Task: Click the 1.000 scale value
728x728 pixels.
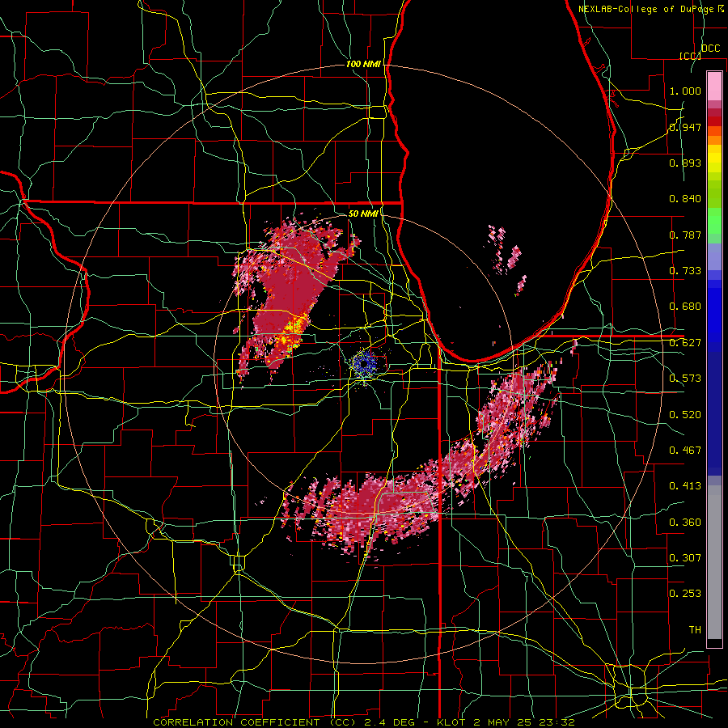Action: coord(685,91)
